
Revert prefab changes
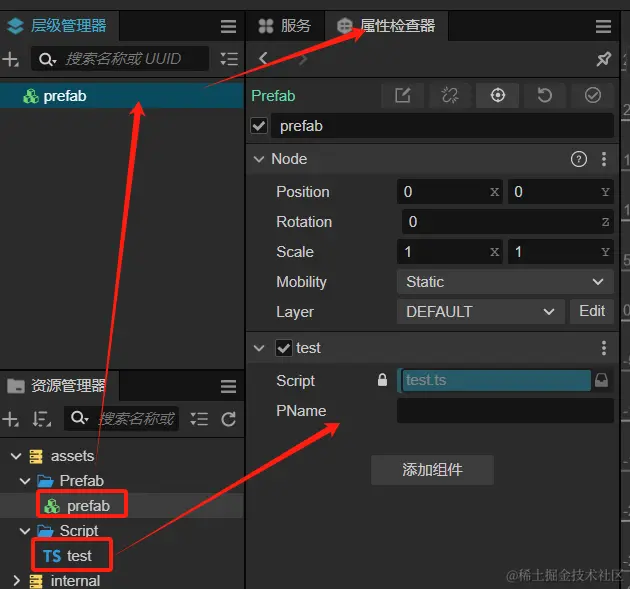(545, 96)
